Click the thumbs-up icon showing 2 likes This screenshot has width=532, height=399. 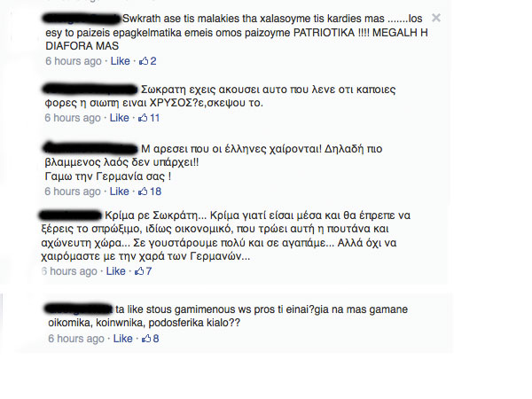[x=144, y=61]
